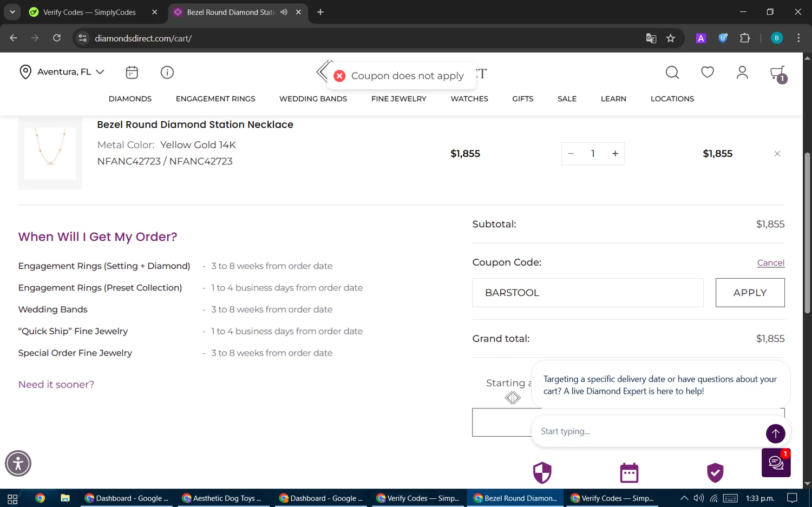View site information icon in address bar
812x507 pixels.
[83, 38]
